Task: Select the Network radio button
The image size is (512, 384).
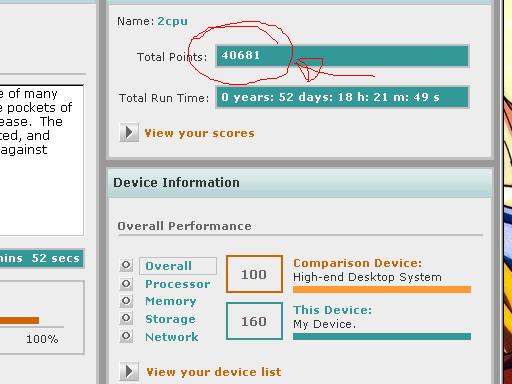Action: 126,336
